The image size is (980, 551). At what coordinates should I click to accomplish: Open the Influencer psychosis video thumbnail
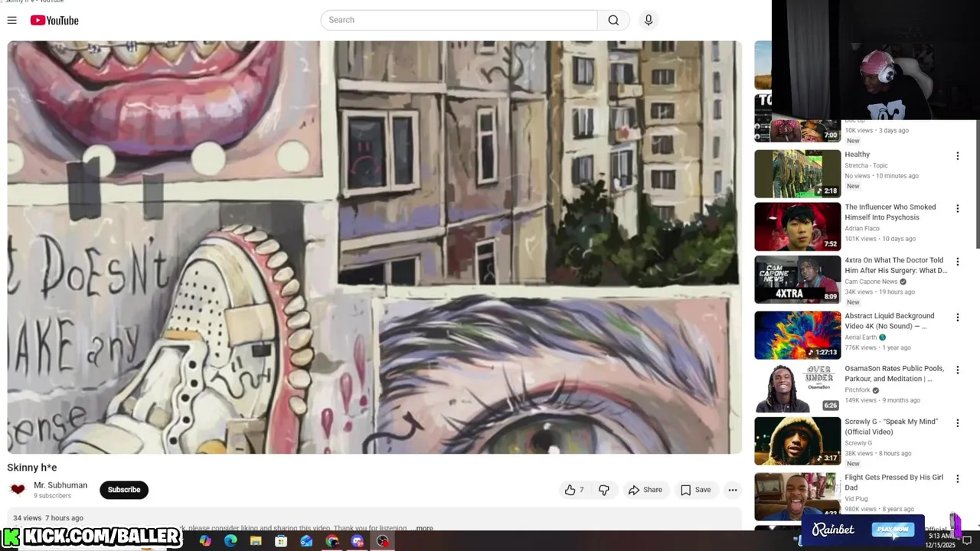(x=797, y=227)
